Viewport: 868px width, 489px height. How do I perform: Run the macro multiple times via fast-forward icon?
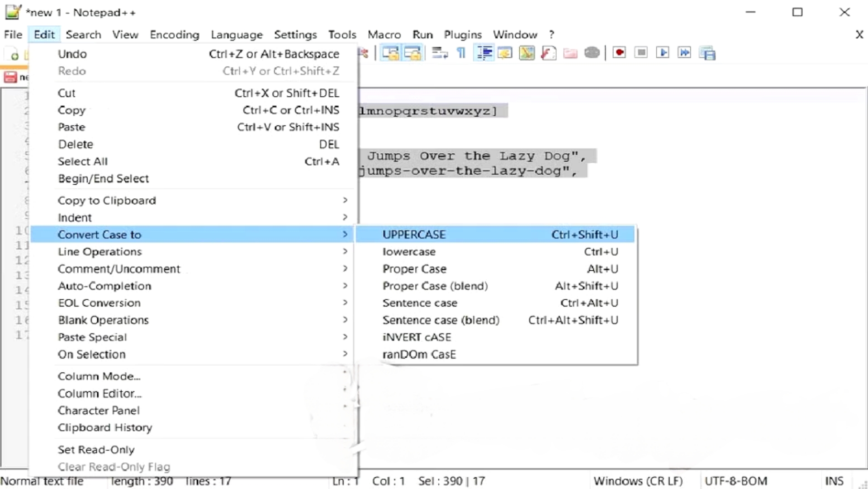point(684,53)
